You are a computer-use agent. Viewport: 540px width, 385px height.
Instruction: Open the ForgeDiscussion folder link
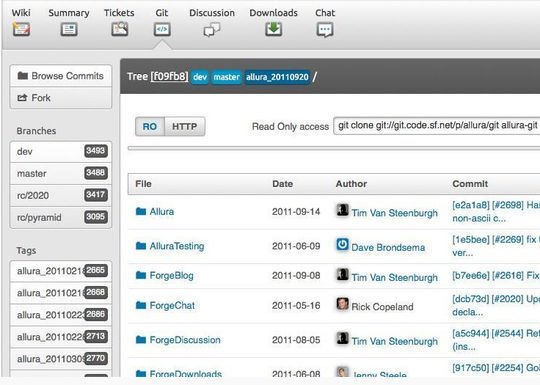pyautogui.click(x=185, y=340)
